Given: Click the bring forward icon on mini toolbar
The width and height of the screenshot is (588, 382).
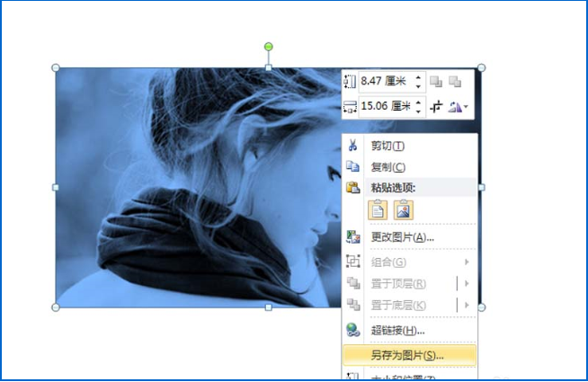Looking at the screenshot, I should coord(436,82).
